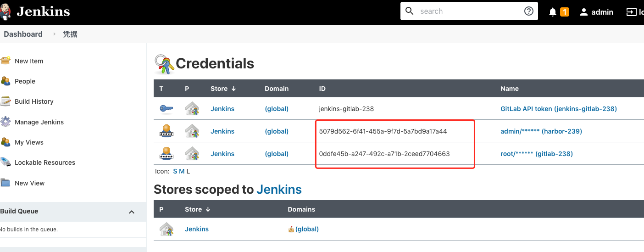The width and height of the screenshot is (644, 252).
Task: Set icon size to M
Action: (182, 171)
